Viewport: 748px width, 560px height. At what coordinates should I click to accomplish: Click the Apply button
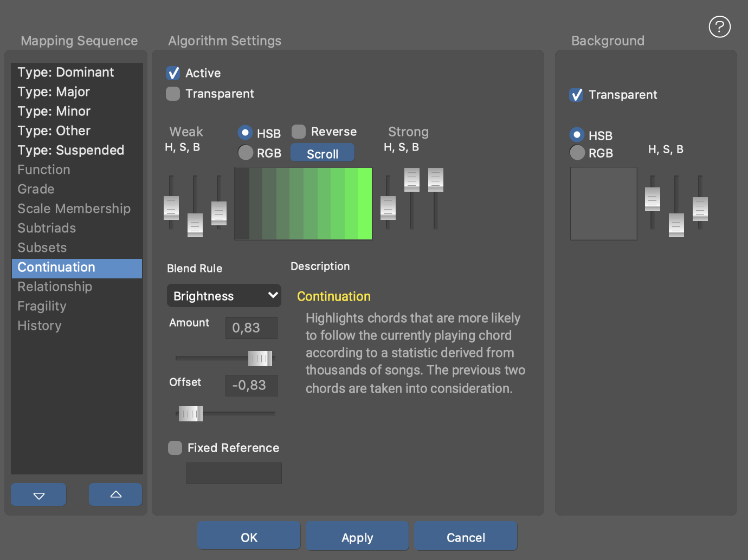pyautogui.click(x=357, y=537)
